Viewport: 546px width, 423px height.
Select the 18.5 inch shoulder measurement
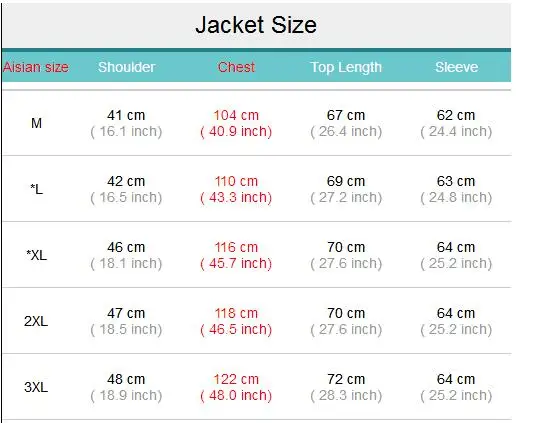click(x=126, y=329)
